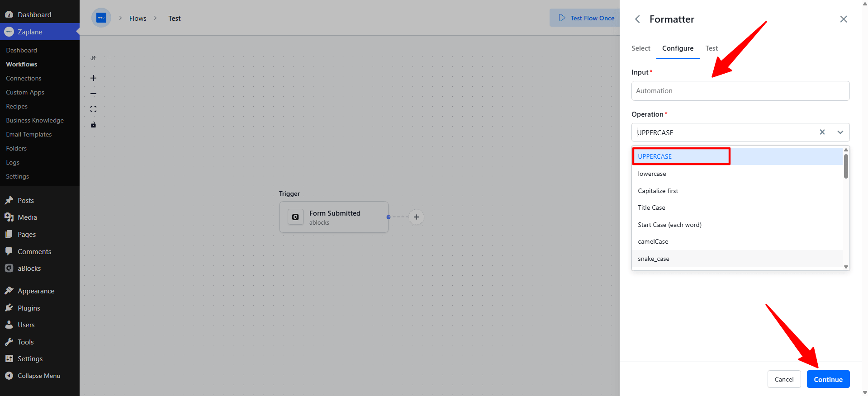Click the Appearance paintbrush icon
This screenshot has width=868, height=396.
point(9,291)
